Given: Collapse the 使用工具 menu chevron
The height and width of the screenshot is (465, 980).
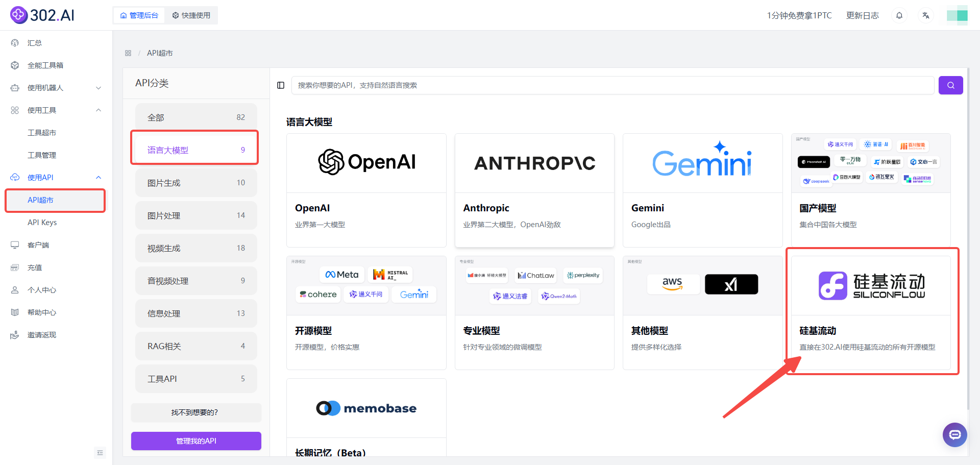Looking at the screenshot, I should click(x=99, y=110).
